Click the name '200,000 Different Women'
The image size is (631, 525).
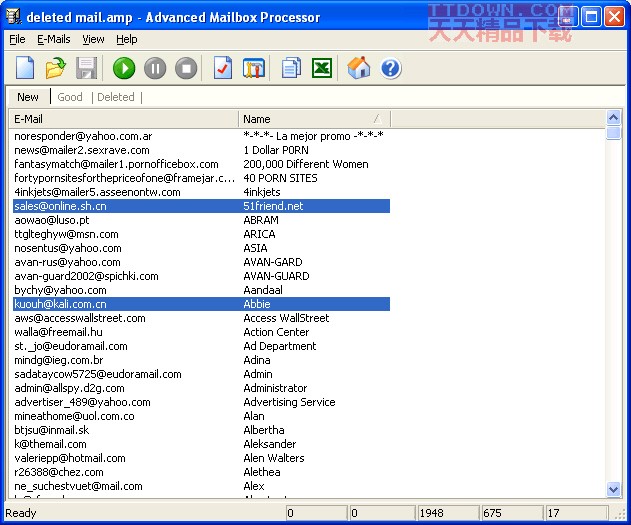306,164
